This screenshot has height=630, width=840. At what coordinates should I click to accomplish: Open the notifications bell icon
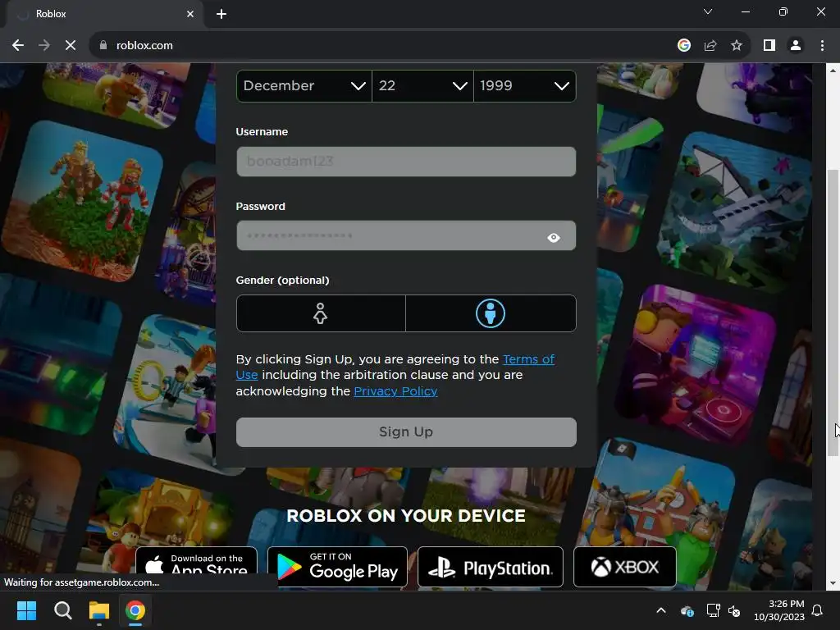(x=818, y=610)
